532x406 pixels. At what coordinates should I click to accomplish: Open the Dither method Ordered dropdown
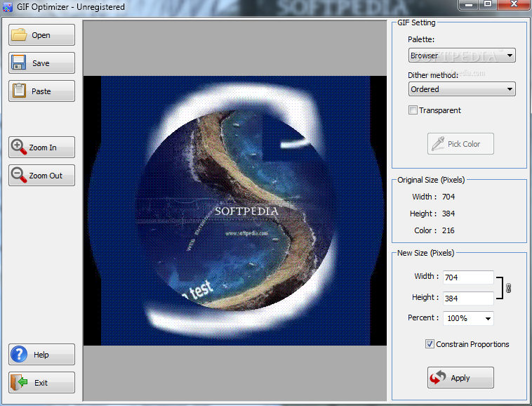pyautogui.click(x=462, y=89)
